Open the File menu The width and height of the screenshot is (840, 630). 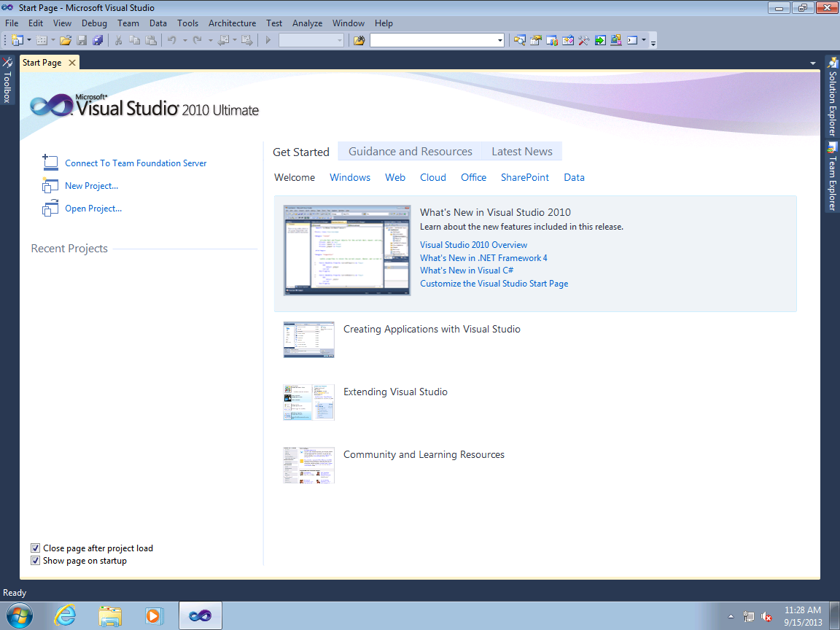point(12,23)
